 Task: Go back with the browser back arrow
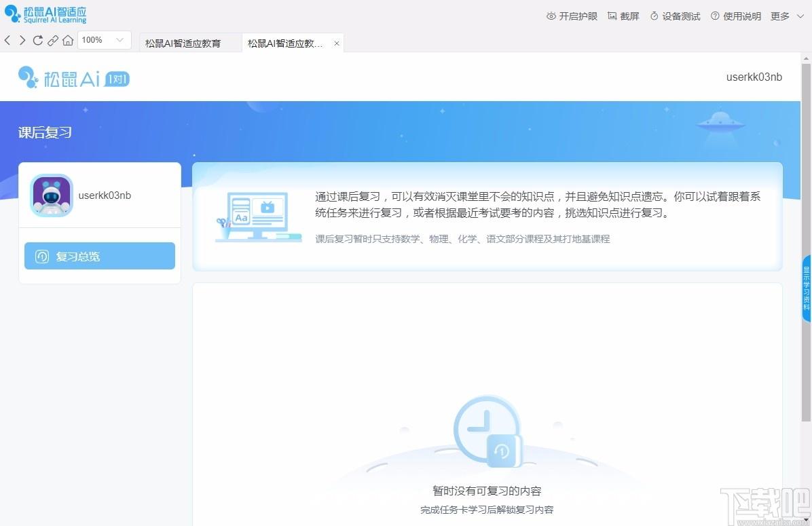7,40
